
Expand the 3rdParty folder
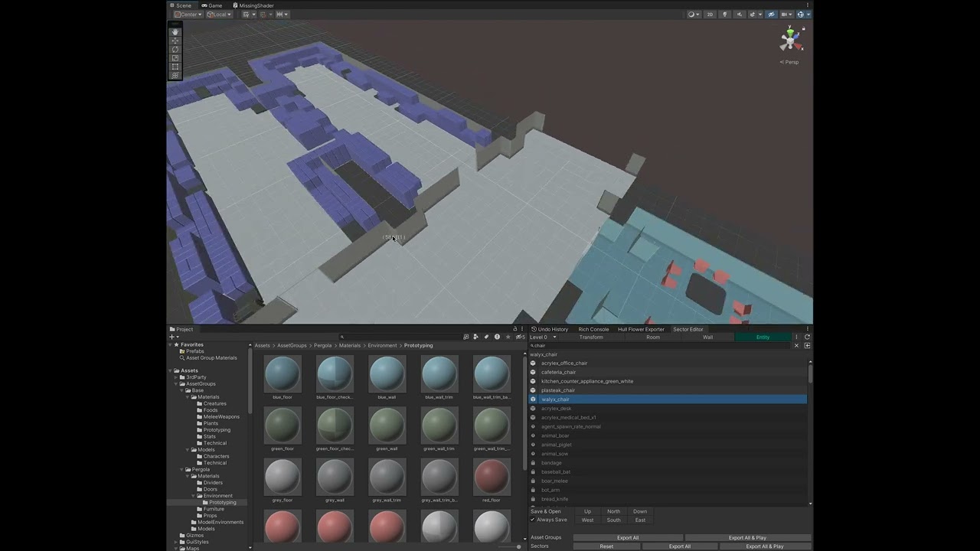(x=176, y=377)
